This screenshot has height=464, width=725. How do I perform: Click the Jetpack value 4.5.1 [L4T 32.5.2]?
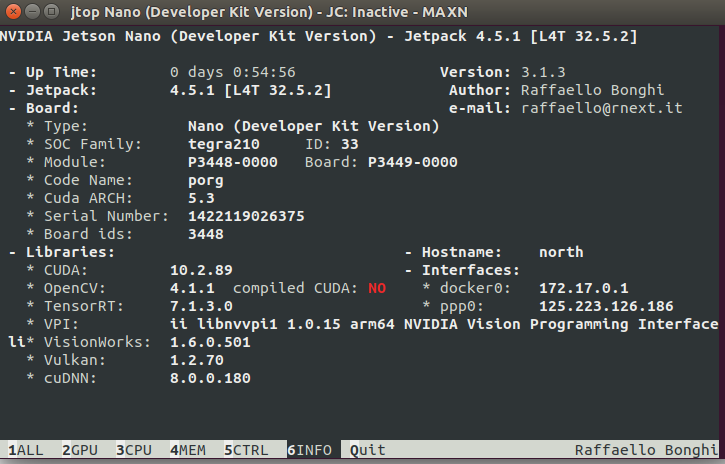(x=251, y=90)
